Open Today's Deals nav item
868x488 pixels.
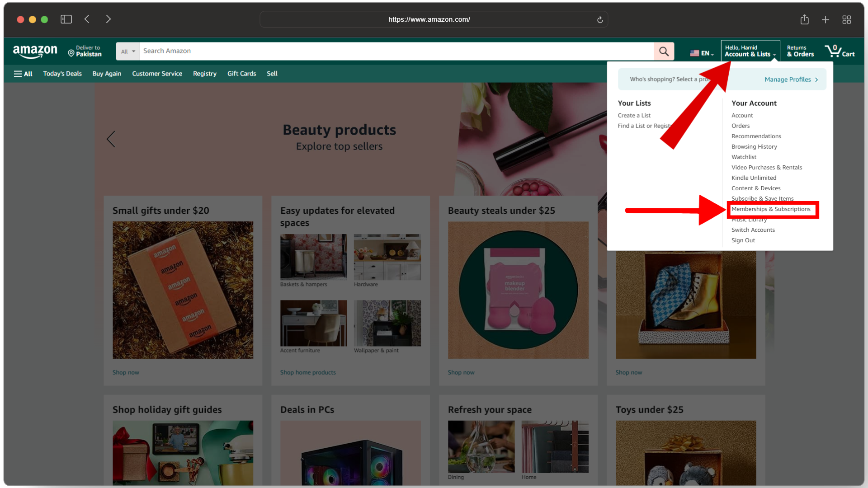62,74
